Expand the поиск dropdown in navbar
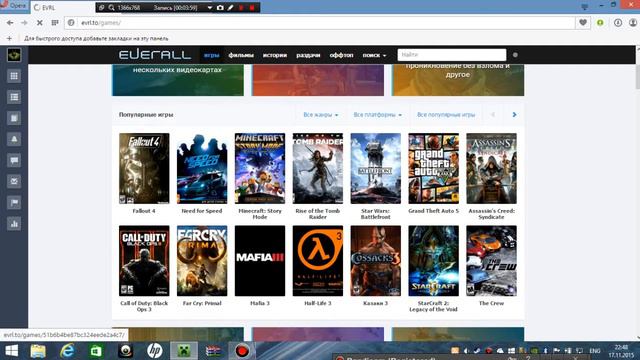 [x=374, y=55]
